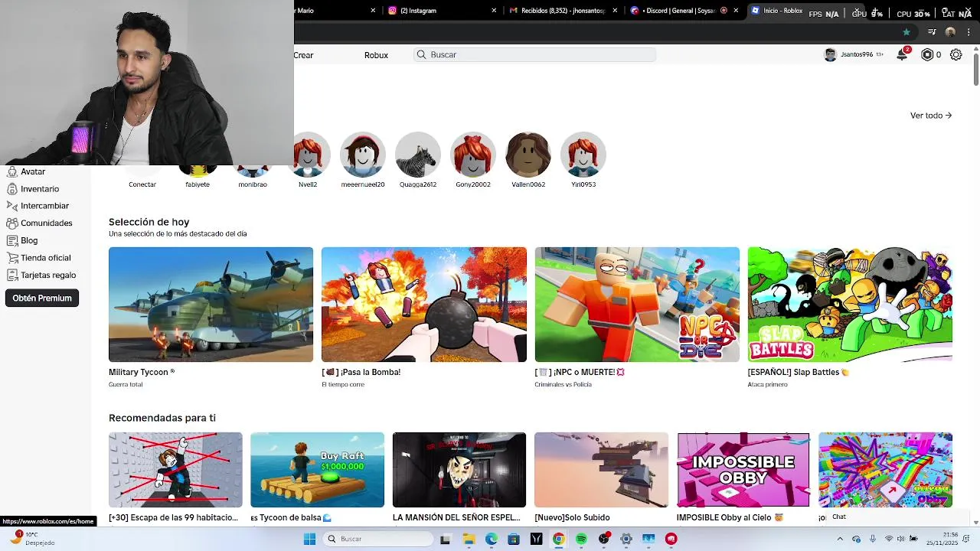Open the red app icon in taskbar
The height and width of the screenshot is (551, 980).
point(671,539)
